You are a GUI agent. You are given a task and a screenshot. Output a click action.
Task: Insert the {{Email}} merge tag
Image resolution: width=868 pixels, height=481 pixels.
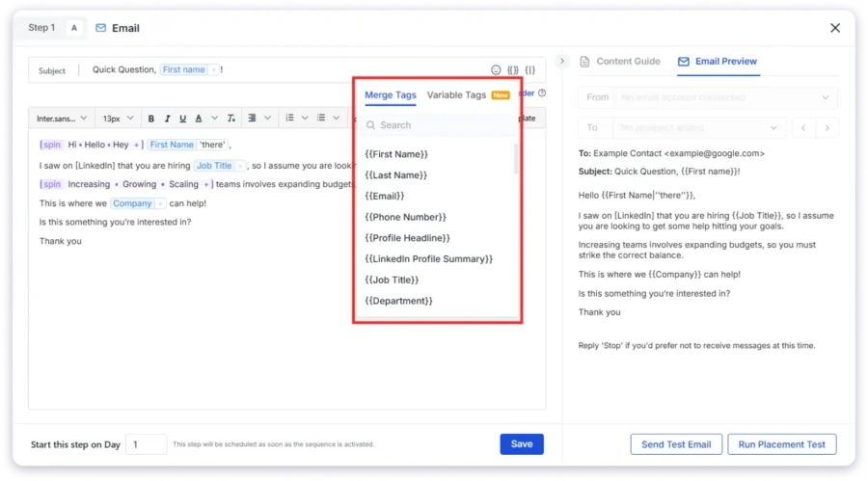point(384,196)
